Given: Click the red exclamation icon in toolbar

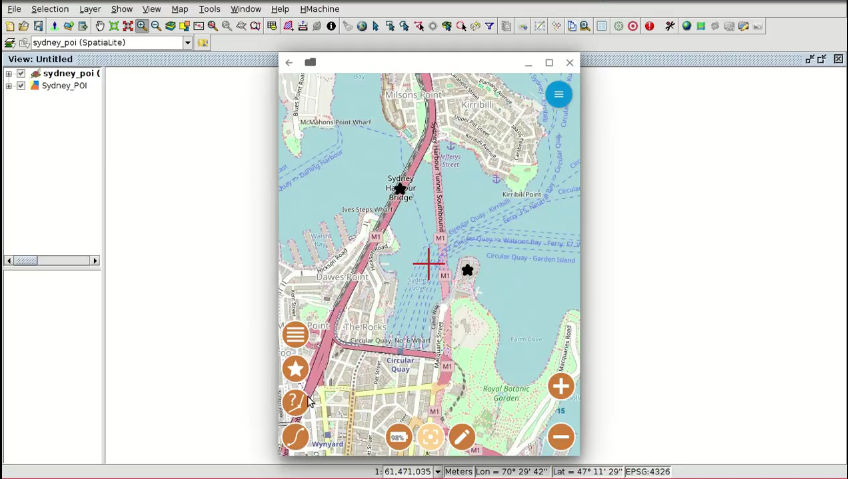Looking at the screenshot, I should (650, 26).
